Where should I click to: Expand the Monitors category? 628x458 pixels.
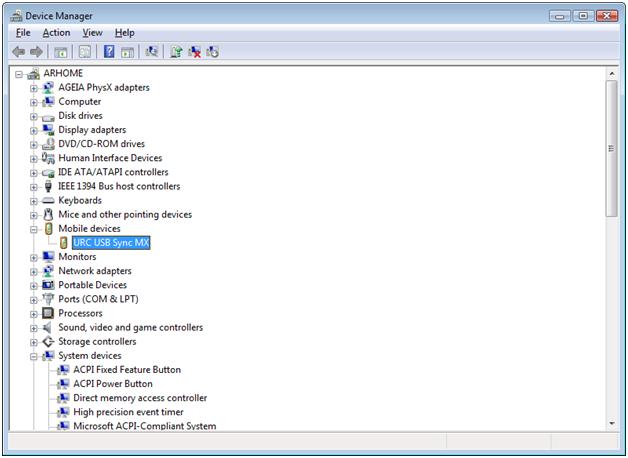(x=34, y=257)
